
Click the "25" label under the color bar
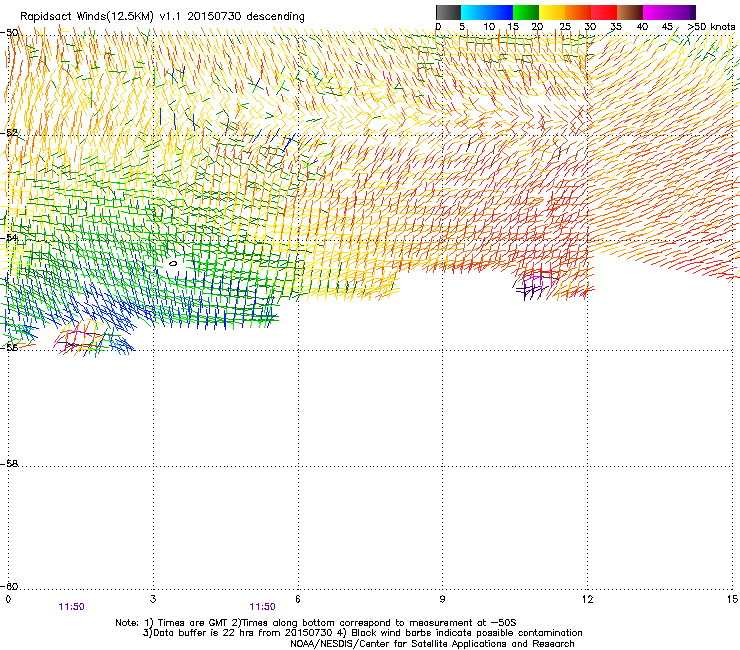[x=565, y=27]
